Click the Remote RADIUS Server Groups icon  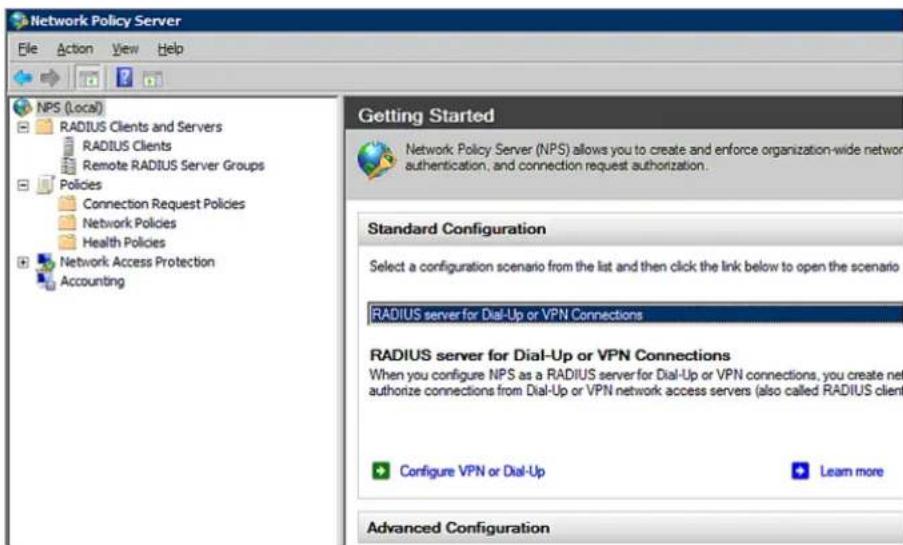coord(69,165)
